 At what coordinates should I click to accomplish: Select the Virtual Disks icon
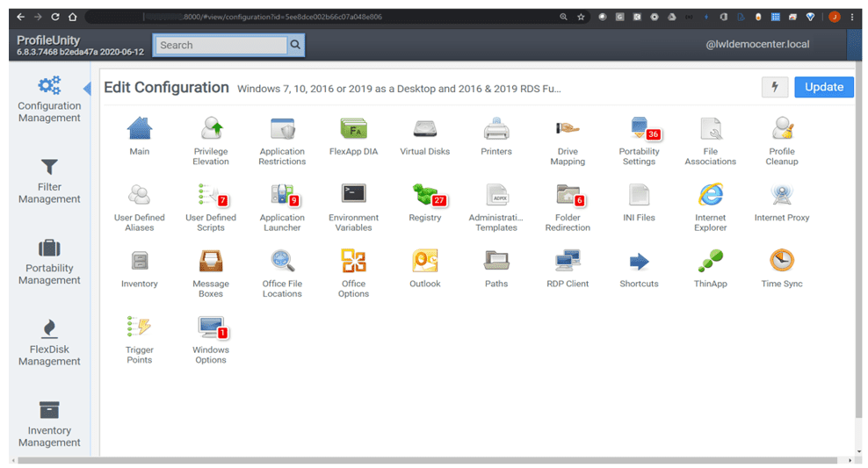pos(425,130)
